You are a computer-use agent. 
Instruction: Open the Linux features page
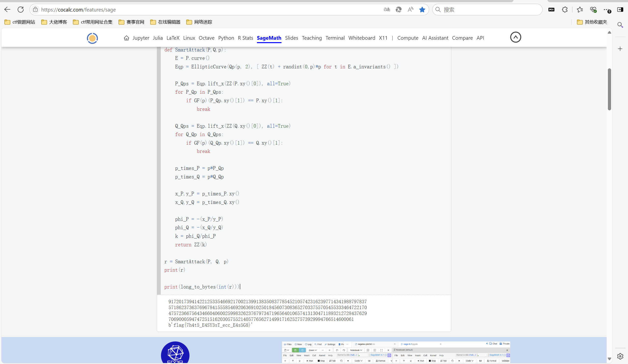point(189,38)
